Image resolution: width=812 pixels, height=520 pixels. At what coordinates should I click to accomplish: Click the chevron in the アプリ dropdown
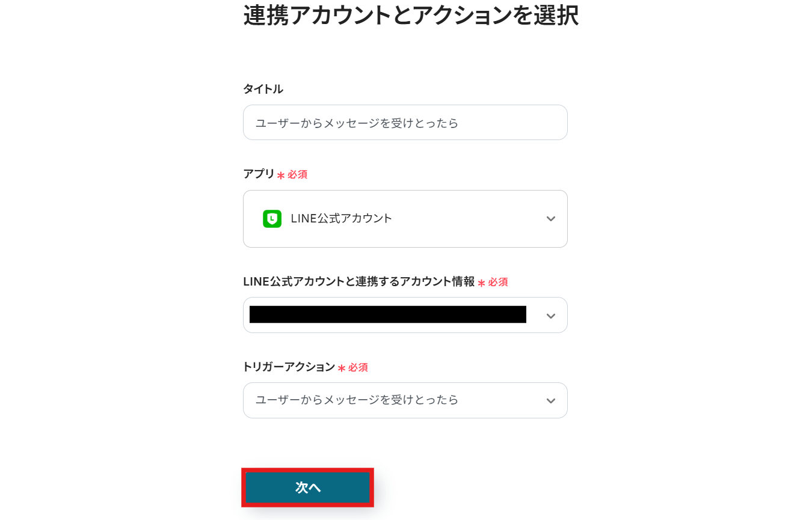tap(550, 219)
